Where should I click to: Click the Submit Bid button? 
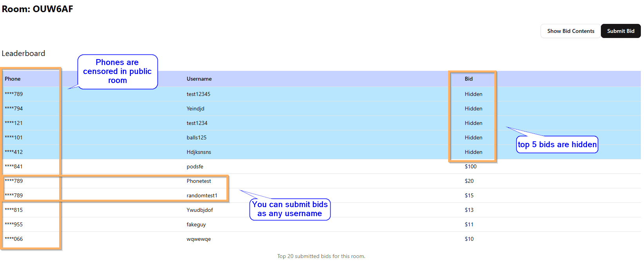point(620,31)
